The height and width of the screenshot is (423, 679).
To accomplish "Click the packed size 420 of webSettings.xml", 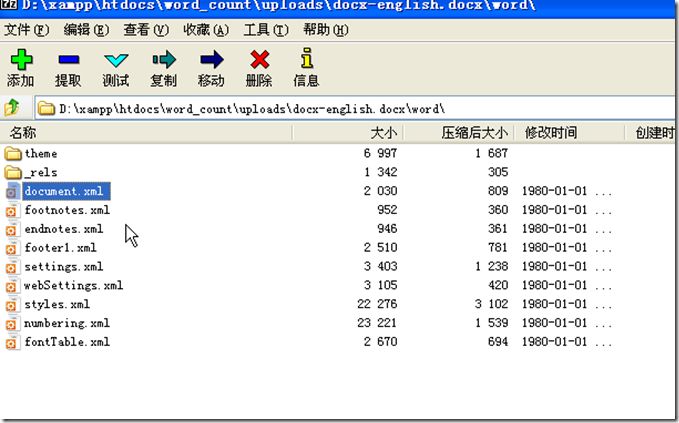I will click(x=498, y=285).
